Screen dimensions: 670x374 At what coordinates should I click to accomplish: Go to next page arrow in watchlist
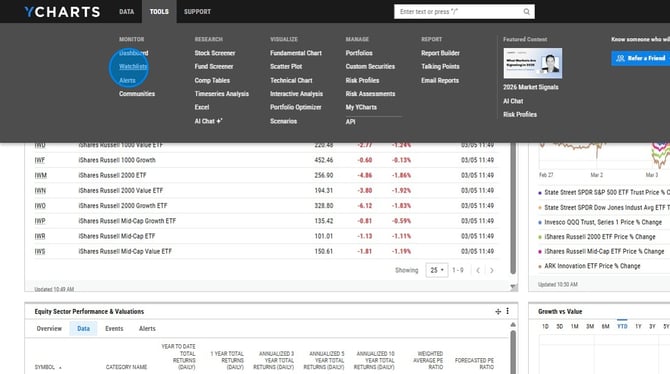pyautogui.click(x=492, y=270)
